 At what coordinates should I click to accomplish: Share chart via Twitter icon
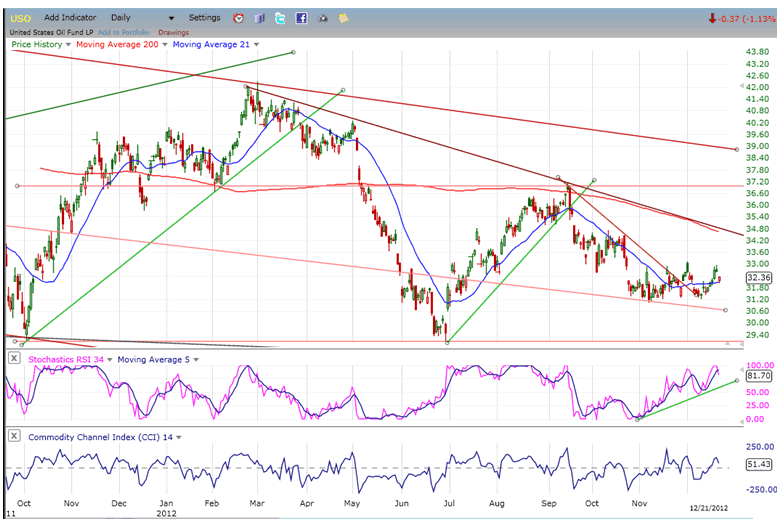[x=280, y=18]
